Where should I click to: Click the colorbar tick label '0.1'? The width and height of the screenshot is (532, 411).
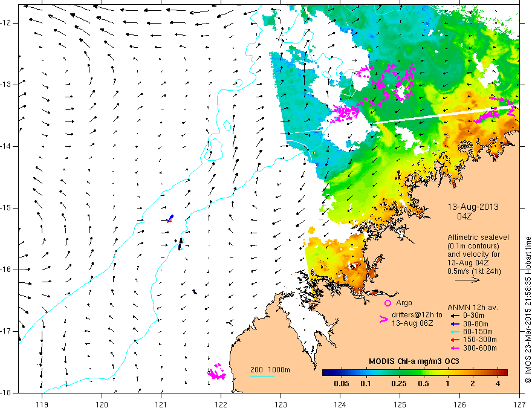click(x=365, y=384)
